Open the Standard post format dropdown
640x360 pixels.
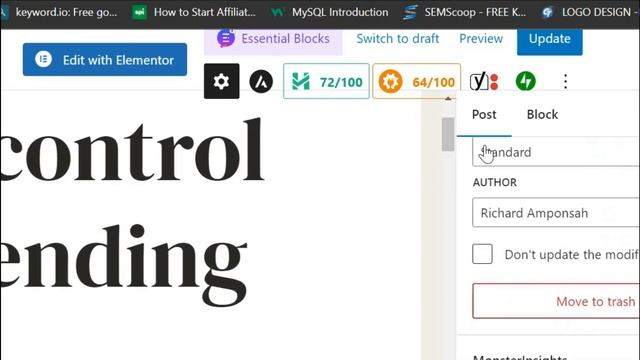click(556, 152)
